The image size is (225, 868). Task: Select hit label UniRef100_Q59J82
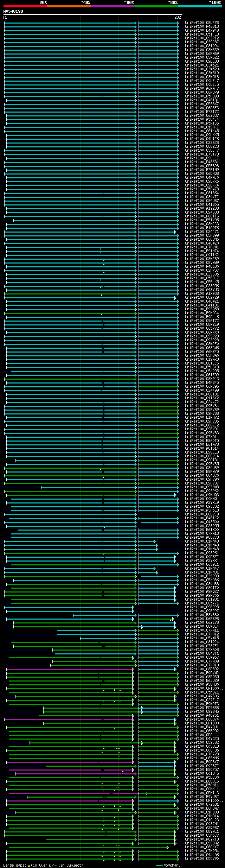pos(202,742)
